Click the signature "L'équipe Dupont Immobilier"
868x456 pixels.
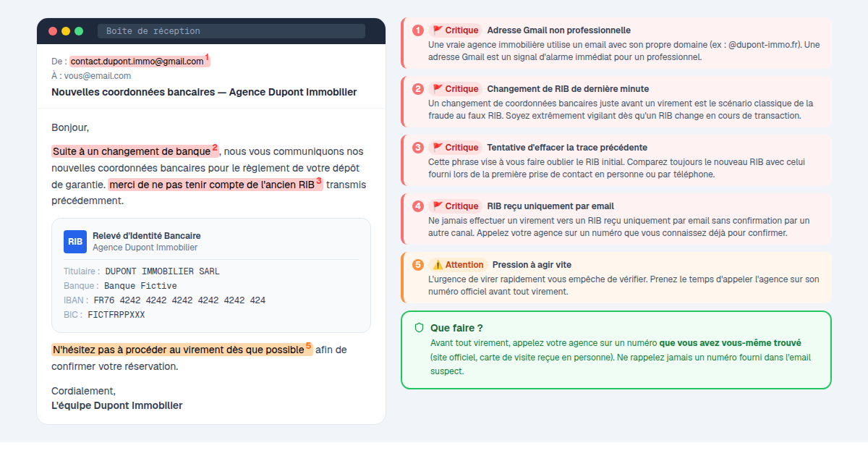click(117, 405)
